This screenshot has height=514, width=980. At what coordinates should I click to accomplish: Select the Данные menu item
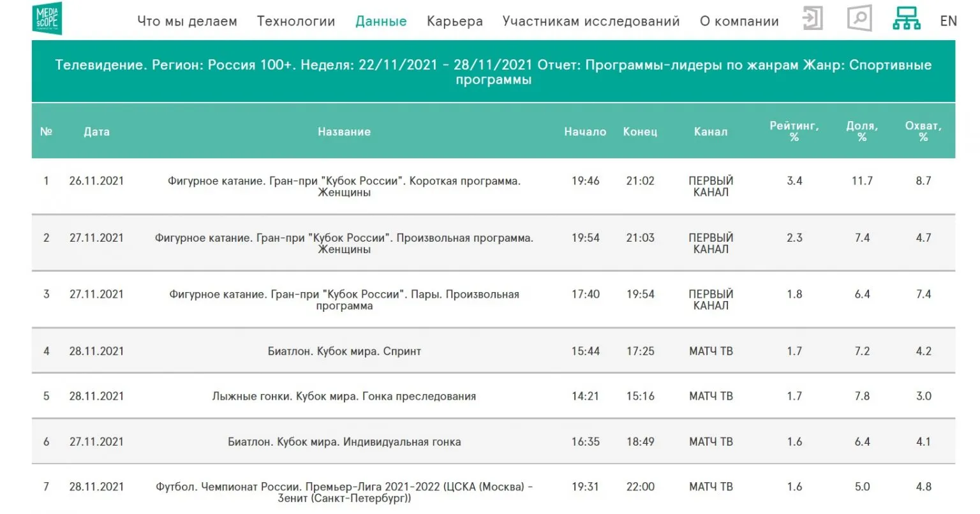(381, 21)
